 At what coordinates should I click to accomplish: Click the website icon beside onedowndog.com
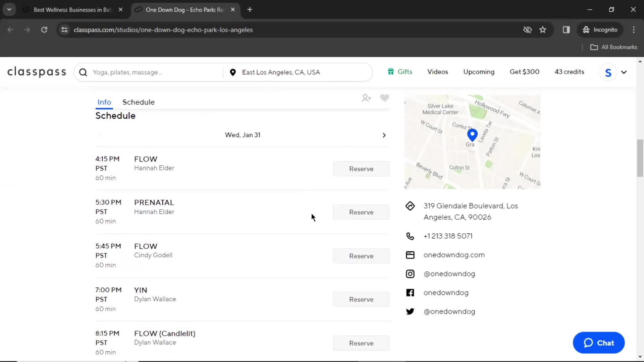point(410,255)
